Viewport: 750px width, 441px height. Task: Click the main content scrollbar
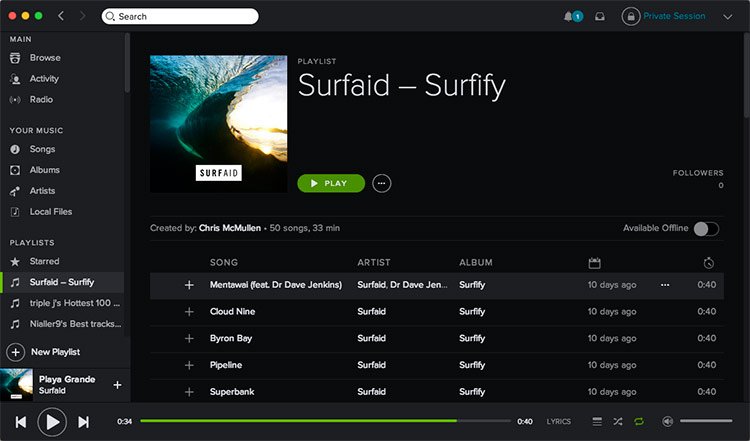pyautogui.click(x=747, y=75)
